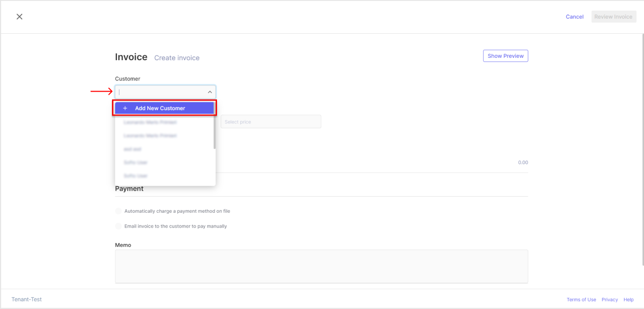Select automatically charge payment method option
Image resolution: width=644 pixels, height=309 pixels.
pyautogui.click(x=118, y=211)
